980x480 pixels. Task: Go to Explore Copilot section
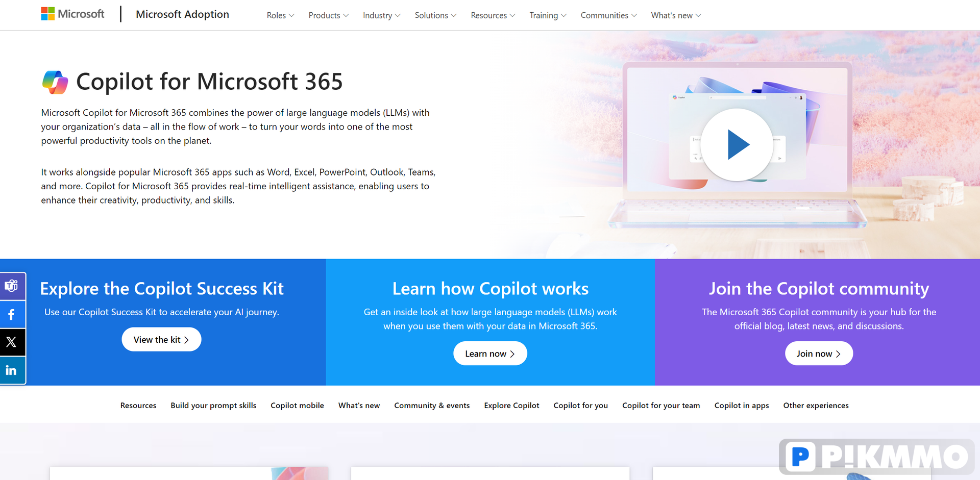[x=511, y=406]
